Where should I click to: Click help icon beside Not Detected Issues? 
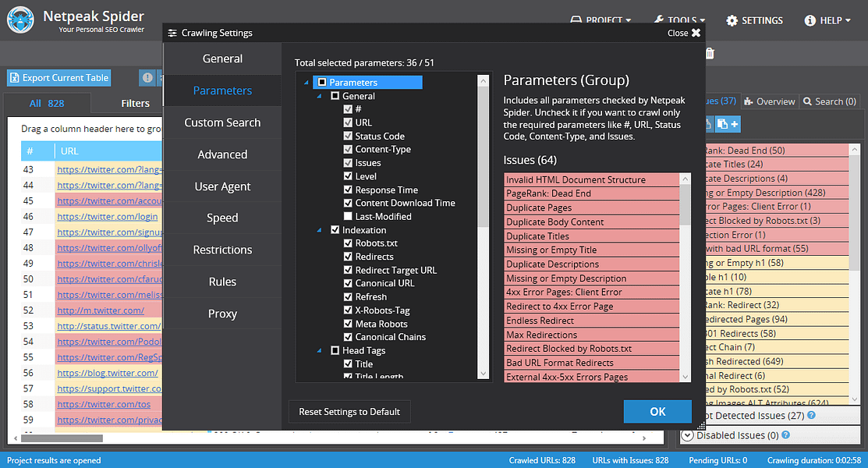(x=813, y=416)
